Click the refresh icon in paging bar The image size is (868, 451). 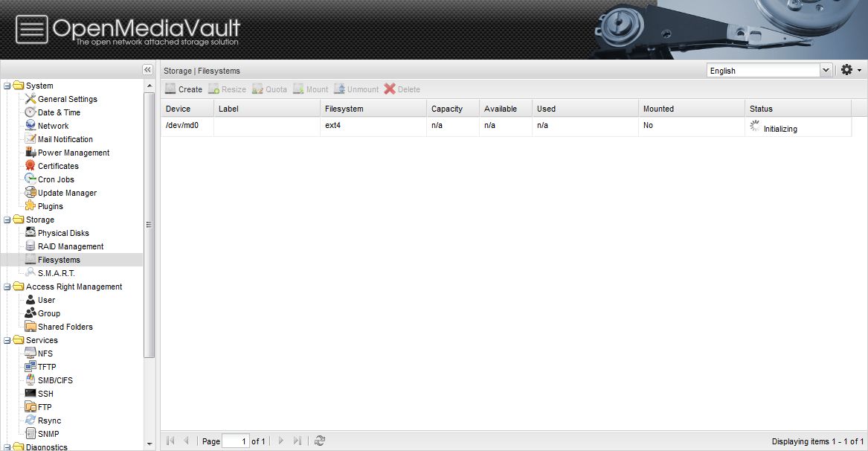(319, 441)
